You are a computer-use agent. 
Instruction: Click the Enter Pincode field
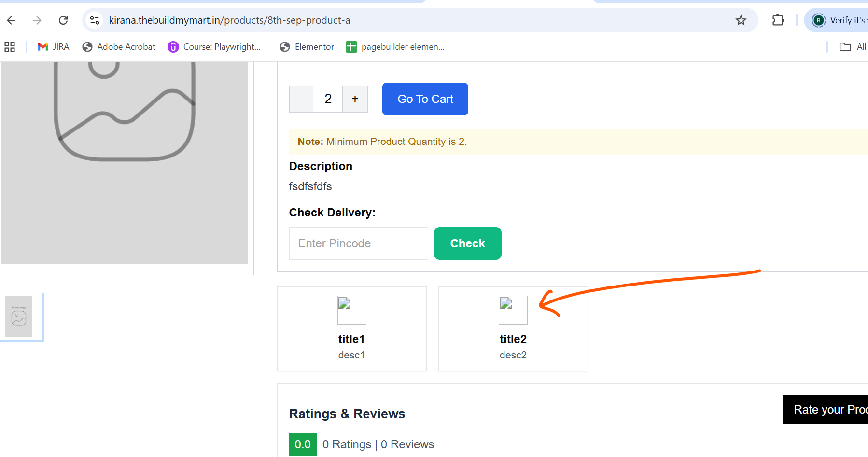pos(359,243)
